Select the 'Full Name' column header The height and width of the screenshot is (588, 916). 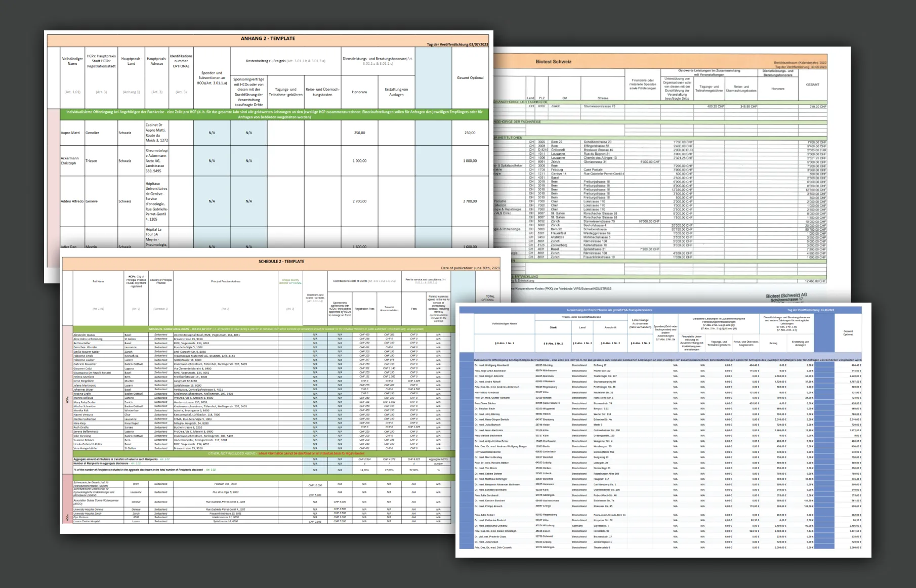pyautogui.click(x=98, y=281)
